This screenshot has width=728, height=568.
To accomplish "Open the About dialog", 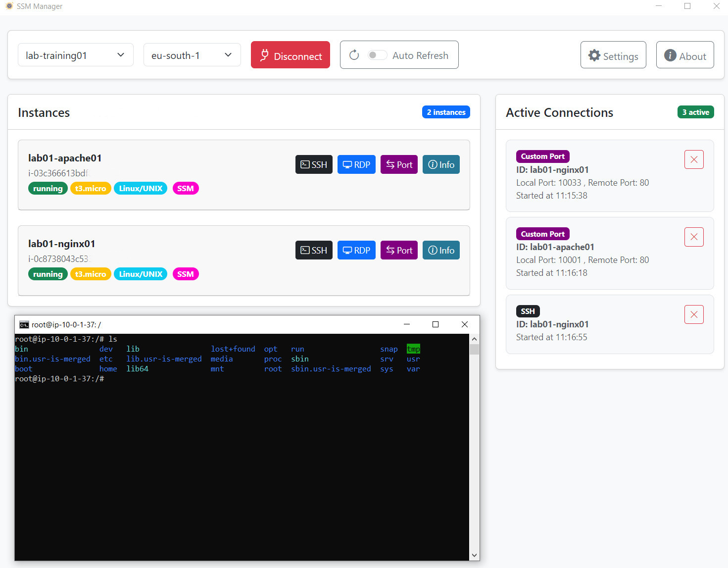I will click(685, 55).
